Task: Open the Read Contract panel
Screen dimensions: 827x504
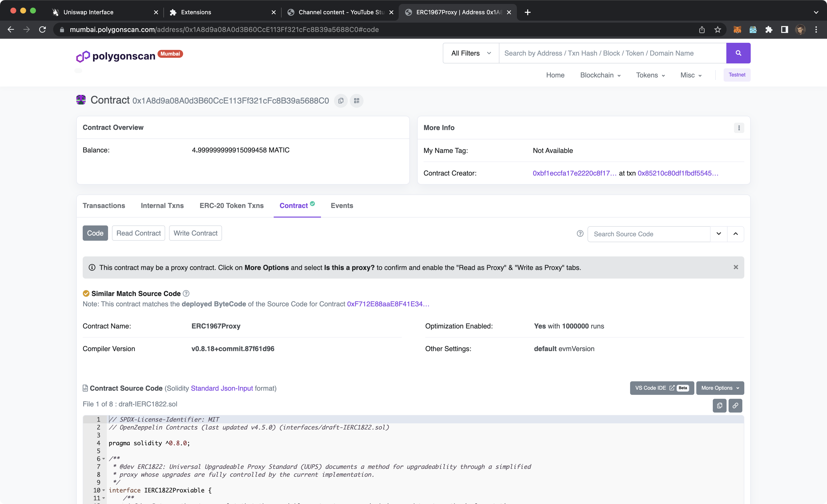Action: point(138,233)
